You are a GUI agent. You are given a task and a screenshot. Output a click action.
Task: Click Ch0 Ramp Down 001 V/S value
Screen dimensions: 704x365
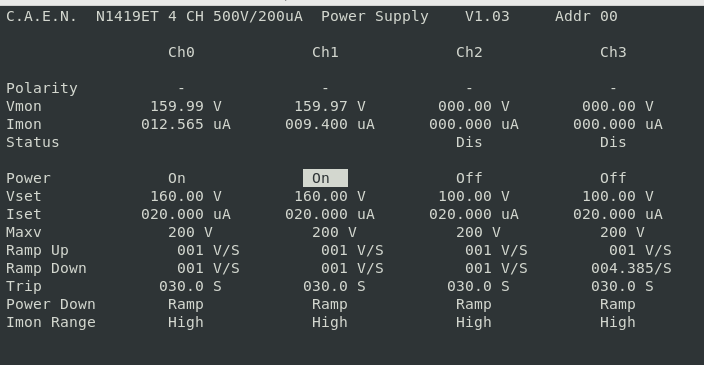click(208, 268)
